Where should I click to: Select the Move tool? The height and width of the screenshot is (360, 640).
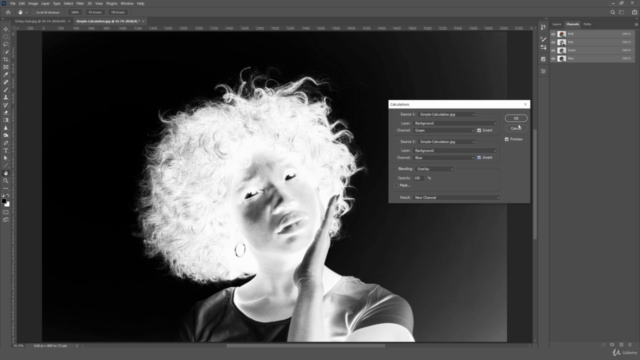pos(6,29)
